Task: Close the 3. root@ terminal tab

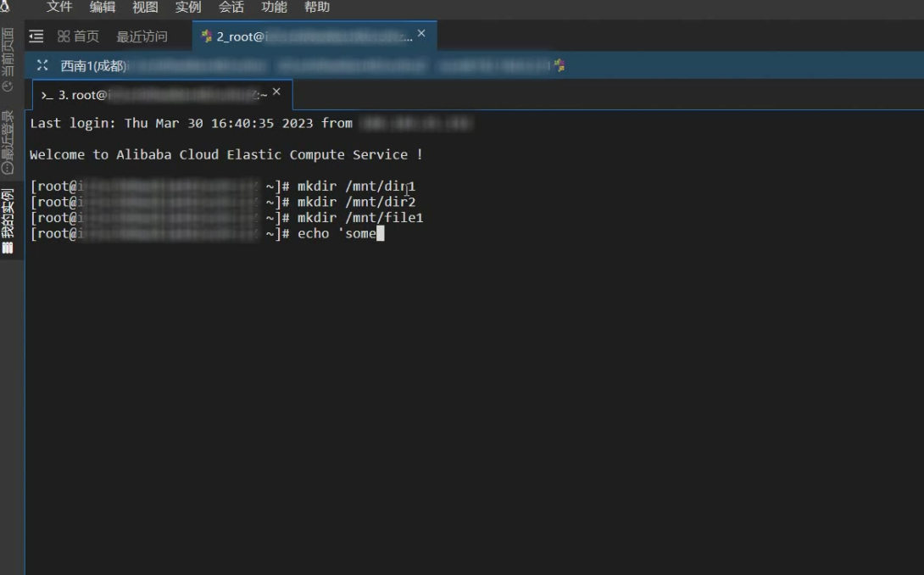Action: click(x=276, y=92)
